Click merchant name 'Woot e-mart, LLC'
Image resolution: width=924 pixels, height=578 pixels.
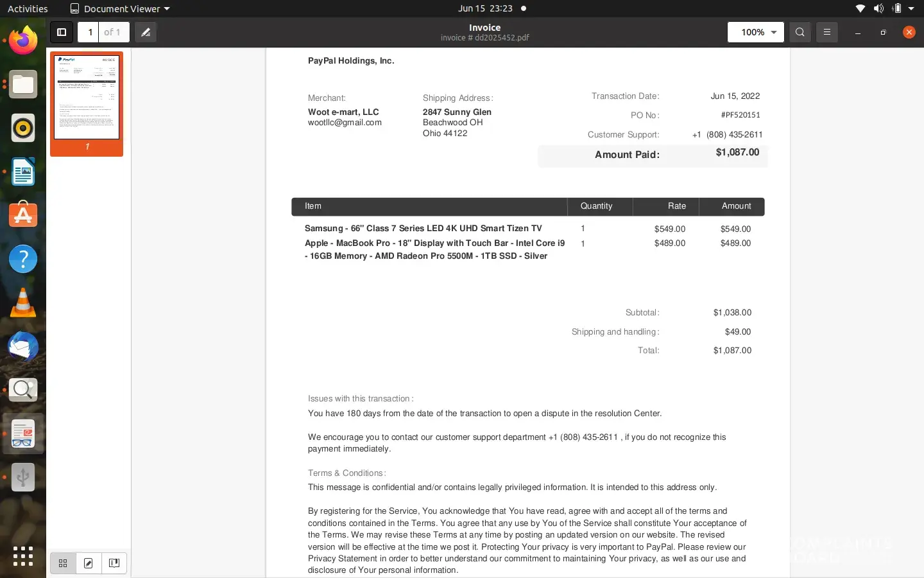tap(343, 112)
